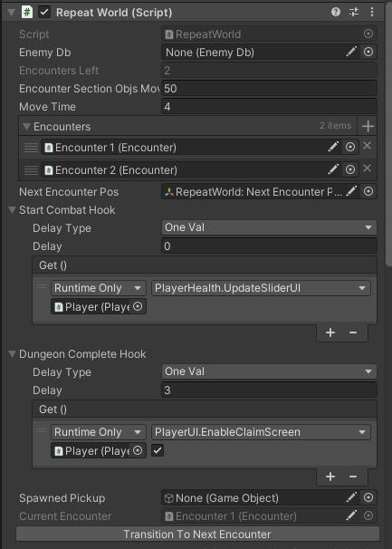Open Repeat World preset settings icon

point(354,13)
